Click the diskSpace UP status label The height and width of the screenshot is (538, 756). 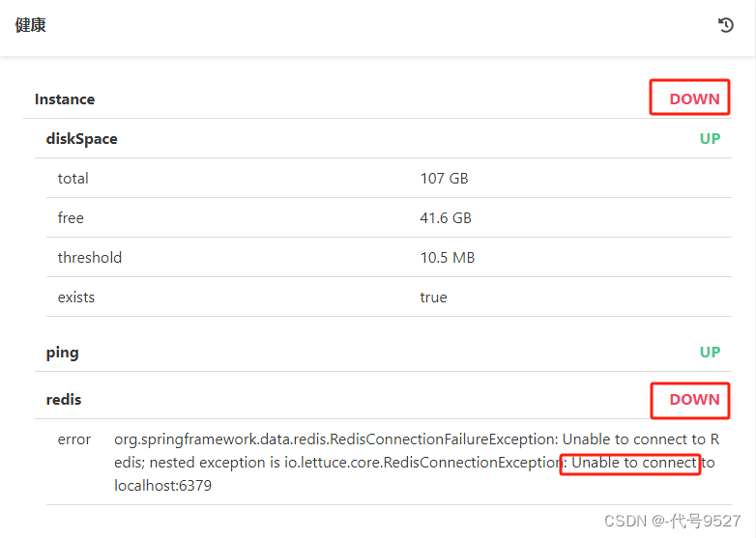(x=710, y=139)
